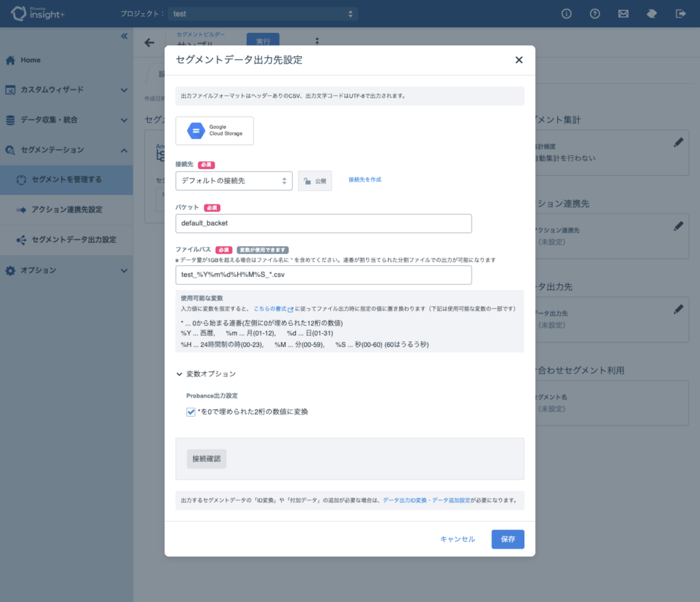This screenshot has height=602, width=700.
Task: Click the logout icon in top header
Action: click(x=680, y=13)
